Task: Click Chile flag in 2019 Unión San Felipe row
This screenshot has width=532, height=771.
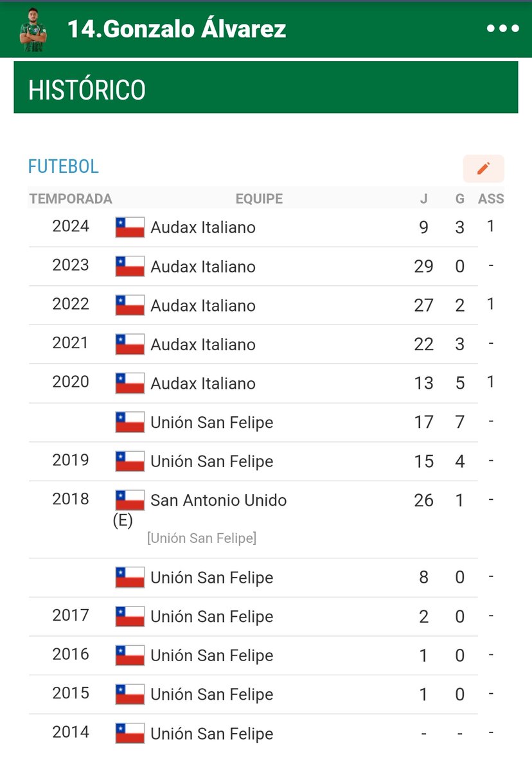Action: pyautogui.click(x=130, y=461)
